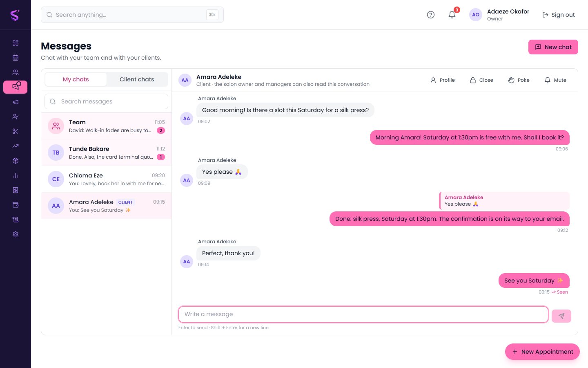Mute this conversation
This screenshot has height=368, width=588.
pos(555,80)
